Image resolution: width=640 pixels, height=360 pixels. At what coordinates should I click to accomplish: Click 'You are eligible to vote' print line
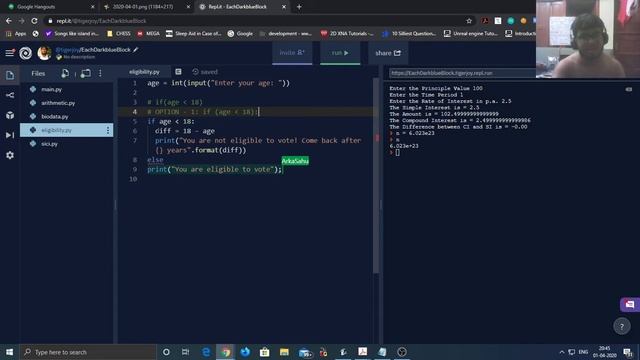coord(215,169)
